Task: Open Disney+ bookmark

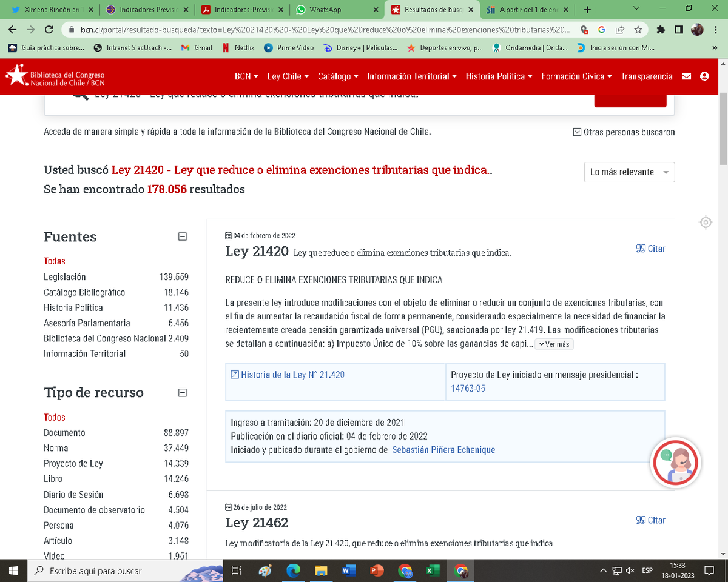Action: [x=360, y=47]
